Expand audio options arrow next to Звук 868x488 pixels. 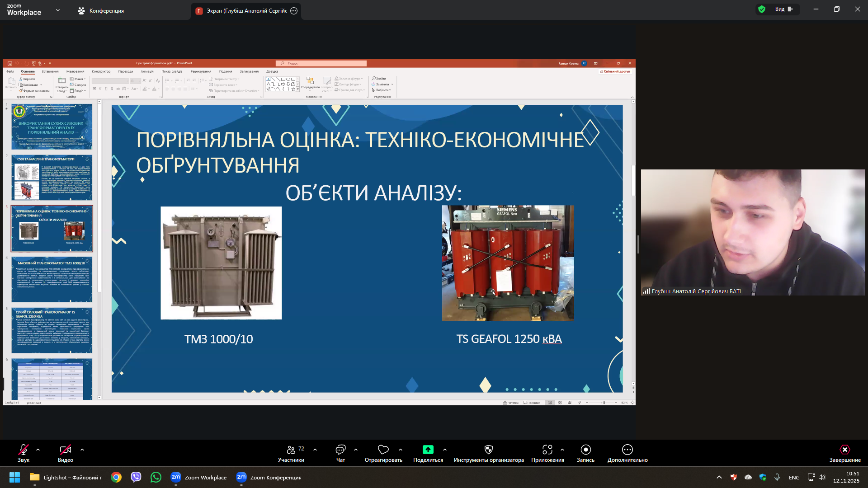pos(38,450)
